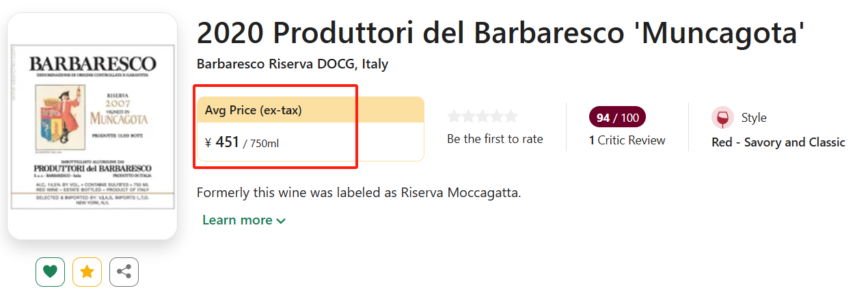Viewport: 868px width, 297px height.
Task: Click the 94 / 100 score badge
Action: pyautogui.click(x=617, y=118)
